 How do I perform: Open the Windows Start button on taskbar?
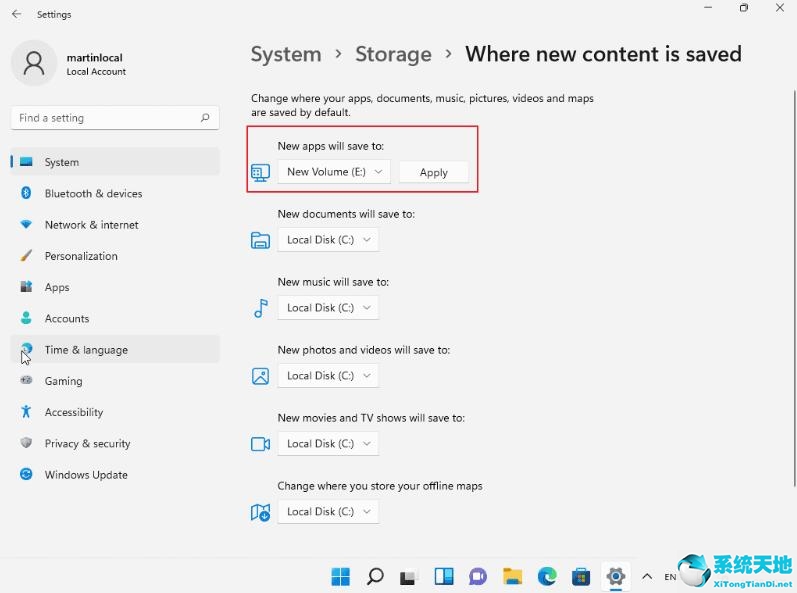tap(340, 576)
